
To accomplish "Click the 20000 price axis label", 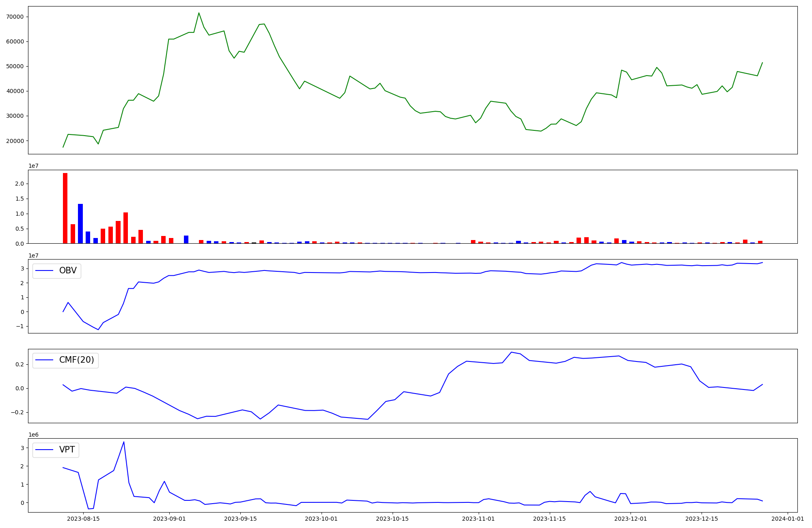I will click(15, 141).
